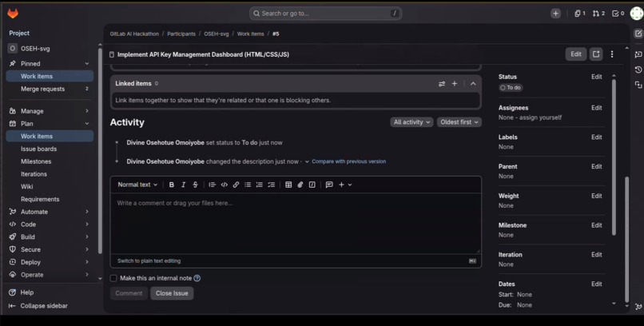Image resolution: width=644 pixels, height=326 pixels.
Task: Open Issue boards in sidebar
Action: (x=50, y=149)
